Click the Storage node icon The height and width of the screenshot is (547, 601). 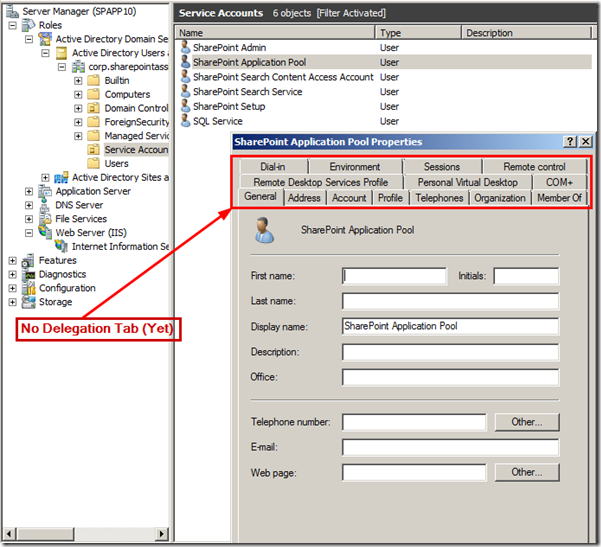click(x=30, y=302)
